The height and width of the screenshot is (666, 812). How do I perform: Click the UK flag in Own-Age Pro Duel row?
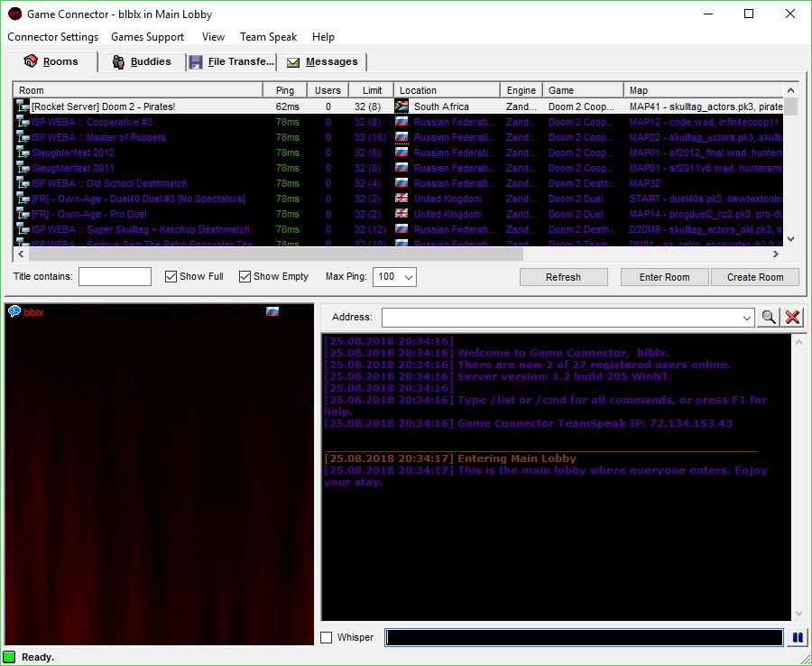point(401,213)
